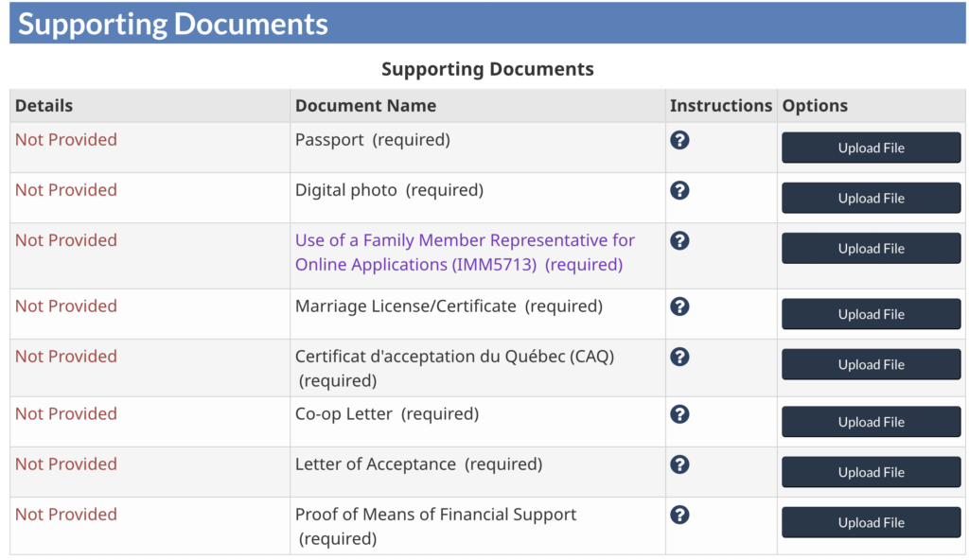Click the help icon for Digital photo
The width and height of the screenshot is (969, 560).
coord(679,190)
